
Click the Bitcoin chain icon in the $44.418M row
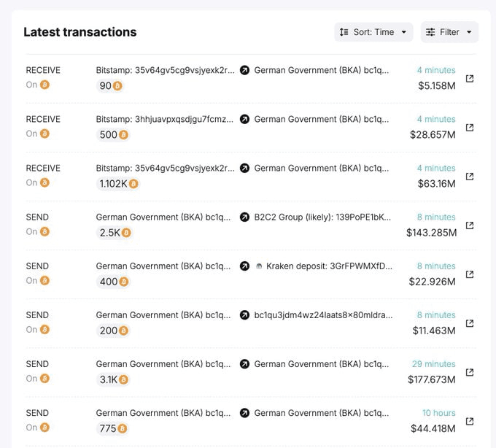pyautogui.click(x=44, y=428)
